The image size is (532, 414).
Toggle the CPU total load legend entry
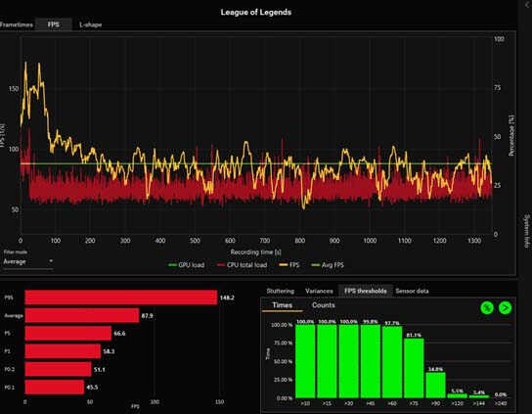(242, 265)
